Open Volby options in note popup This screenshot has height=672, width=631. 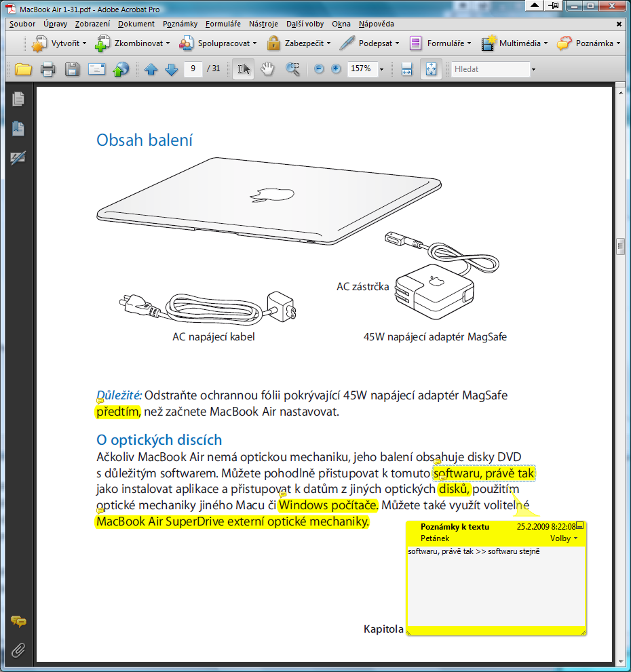pos(564,538)
